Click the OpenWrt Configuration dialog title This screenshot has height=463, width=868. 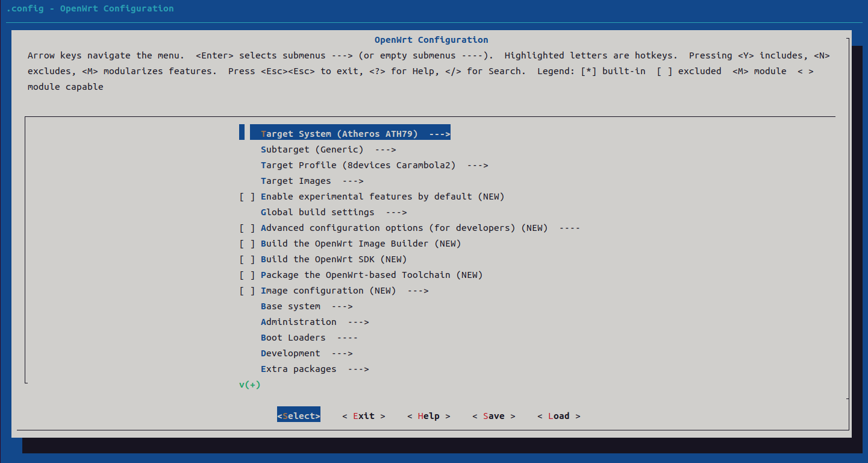pyautogui.click(x=431, y=40)
